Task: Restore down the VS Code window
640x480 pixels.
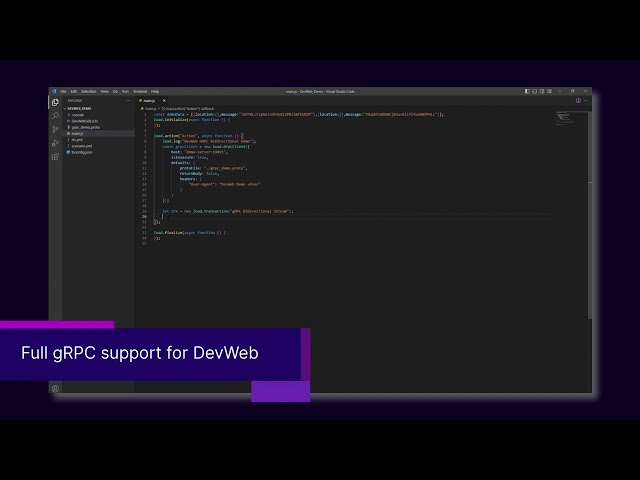Action: click(573, 91)
